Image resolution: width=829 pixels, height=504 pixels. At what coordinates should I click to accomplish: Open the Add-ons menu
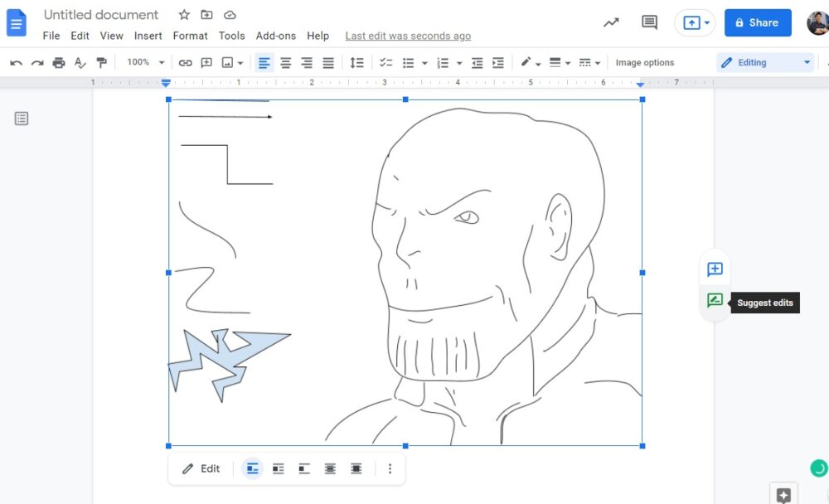(x=276, y=36)
